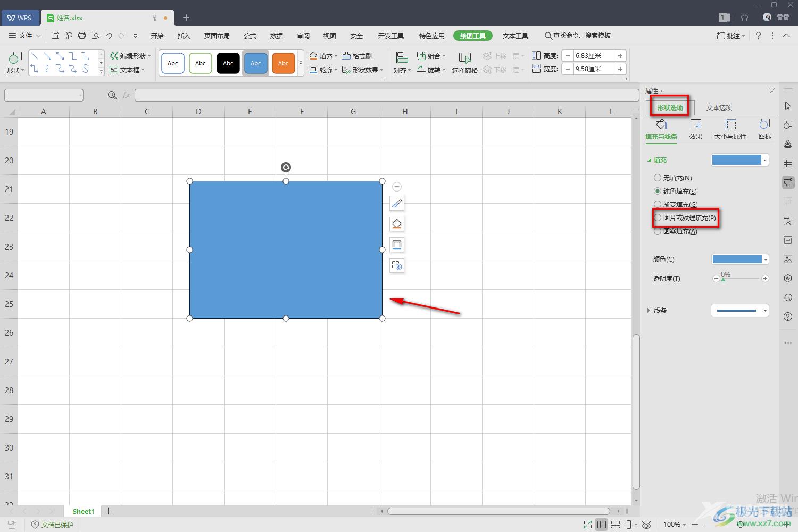Collapse the 填充 section
This screenshot has height=532, width=798.
[649, 160]
